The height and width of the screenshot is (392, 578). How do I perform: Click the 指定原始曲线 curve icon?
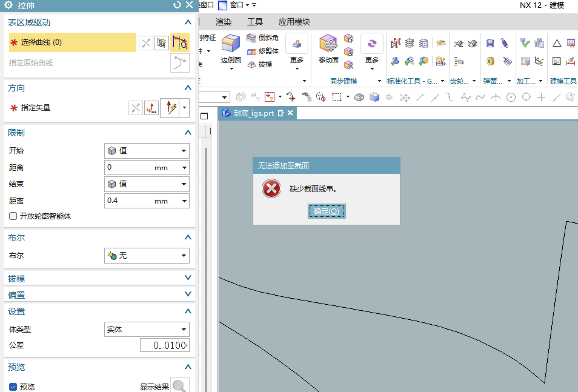click(x=180, y=63)
